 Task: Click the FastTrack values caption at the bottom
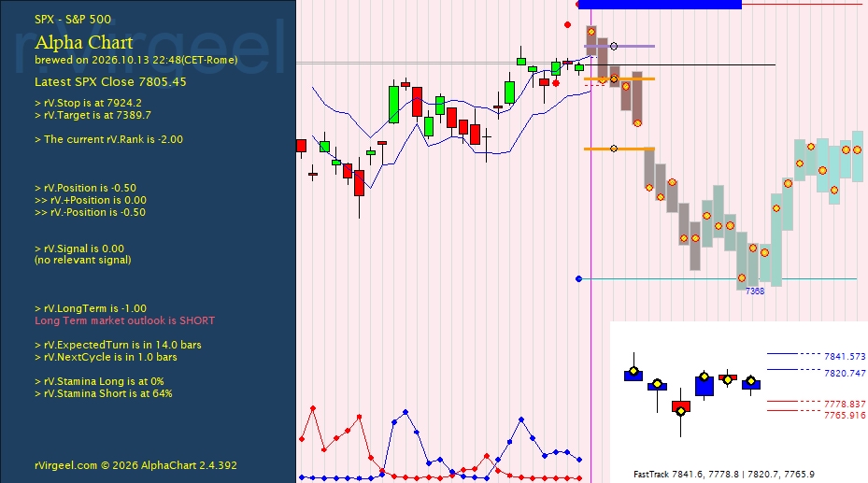point(723,475)
